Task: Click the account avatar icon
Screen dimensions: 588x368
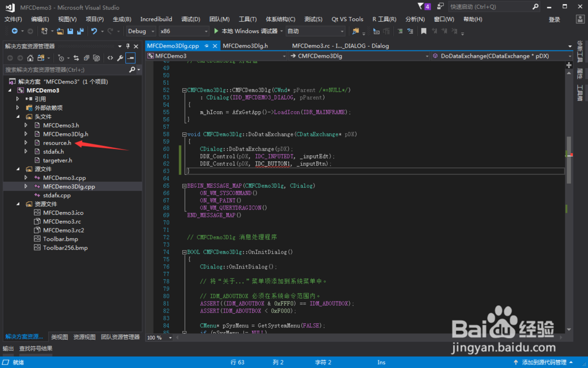Action: pos(580,19)
